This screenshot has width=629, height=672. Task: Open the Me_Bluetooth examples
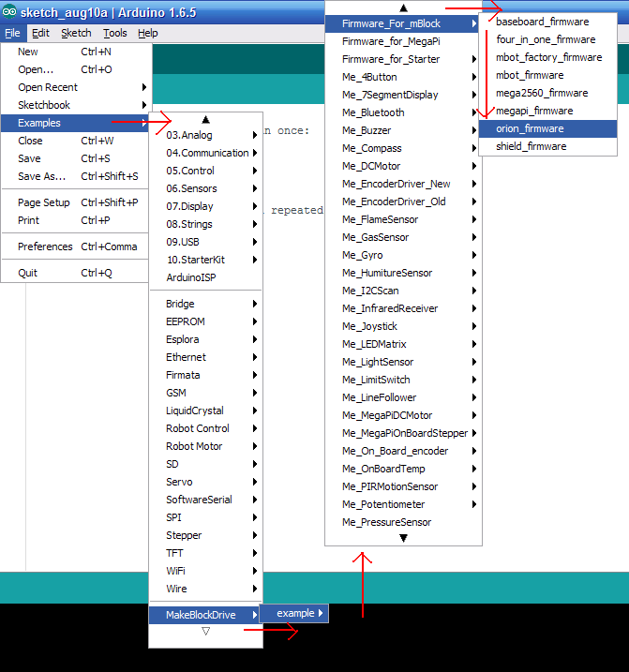(403, 112)
